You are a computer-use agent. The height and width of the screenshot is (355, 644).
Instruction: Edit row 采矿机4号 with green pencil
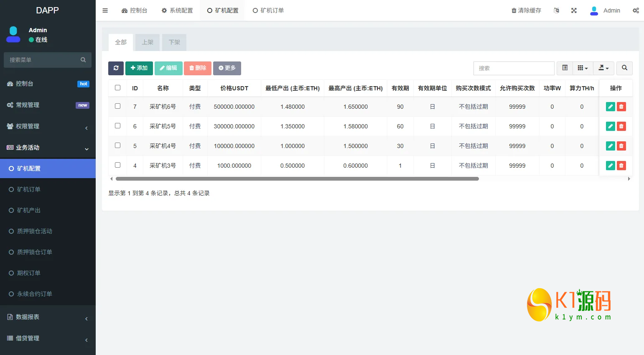[x=611, y=146]
